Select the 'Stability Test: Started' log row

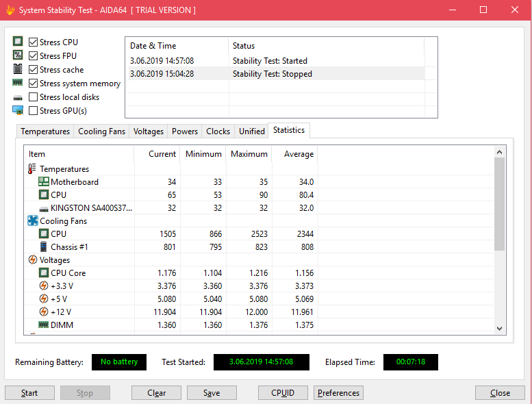tap(275, 61)
